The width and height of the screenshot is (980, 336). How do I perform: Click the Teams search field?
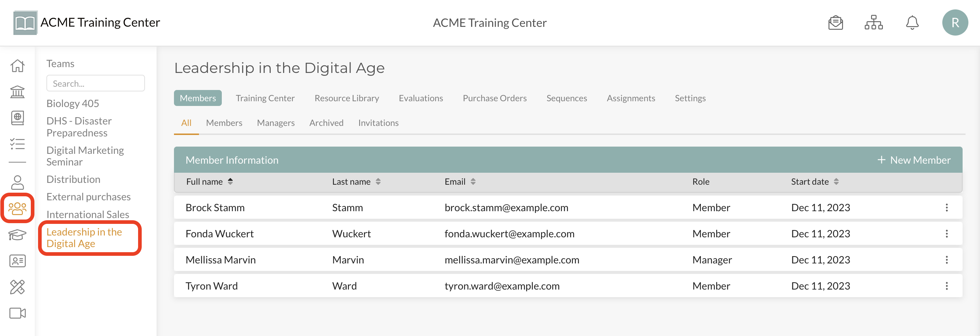coord(95,83)
